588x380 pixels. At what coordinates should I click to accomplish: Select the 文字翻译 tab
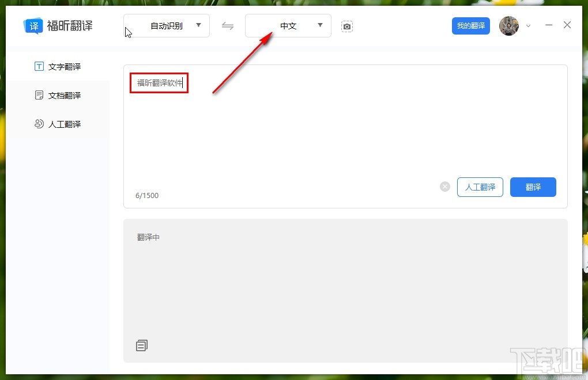(x=58, y=67)
